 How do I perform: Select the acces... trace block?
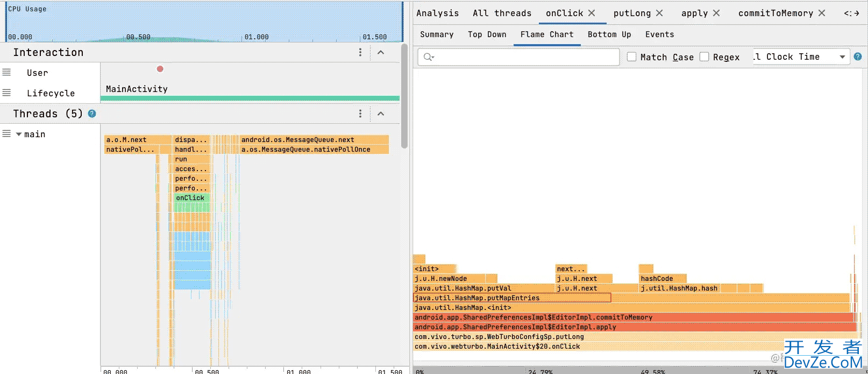tap(191, 169)
